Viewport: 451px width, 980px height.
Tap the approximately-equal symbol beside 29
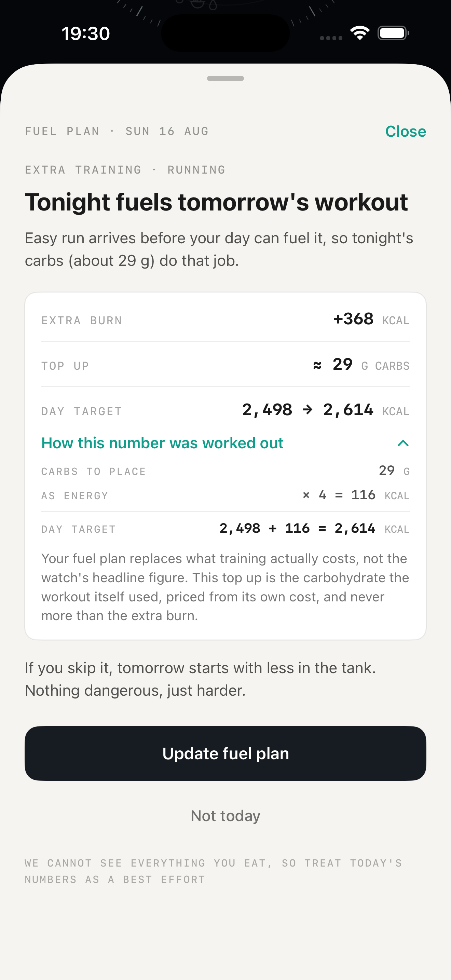click(x=317, y=366)
